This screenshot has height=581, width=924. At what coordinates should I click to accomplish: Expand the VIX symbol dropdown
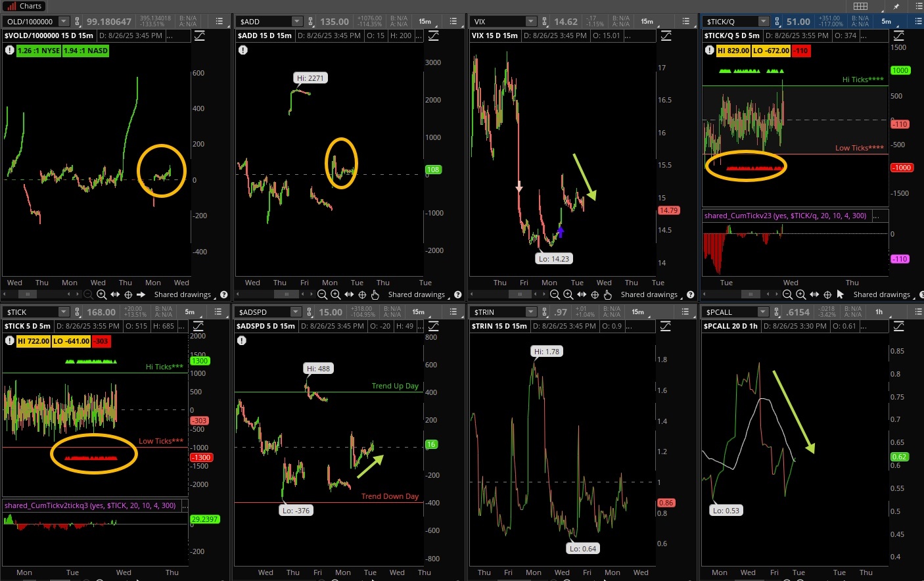point(531,22)
